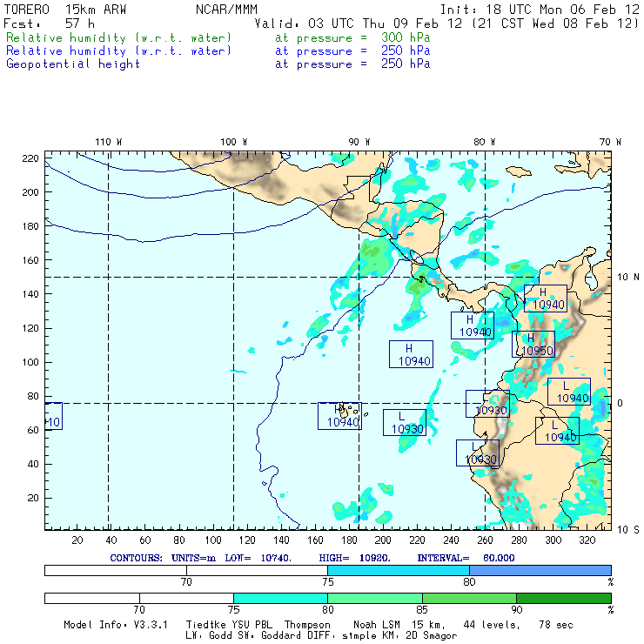Click the 320 tick on the horizontal axis
644x644 pixels.
click(587, 540)
